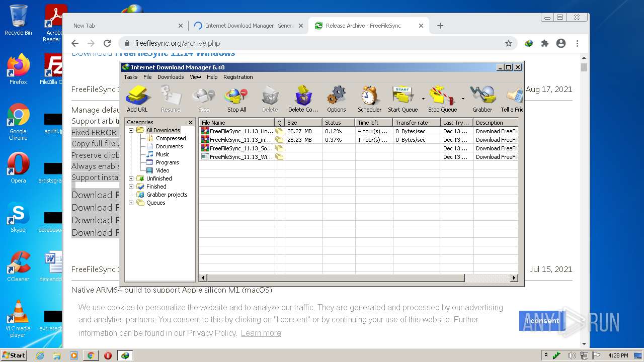Expand the Queues tree node
Screen dimensions: 644x362
pyautogui.click(x=131, y=203)
